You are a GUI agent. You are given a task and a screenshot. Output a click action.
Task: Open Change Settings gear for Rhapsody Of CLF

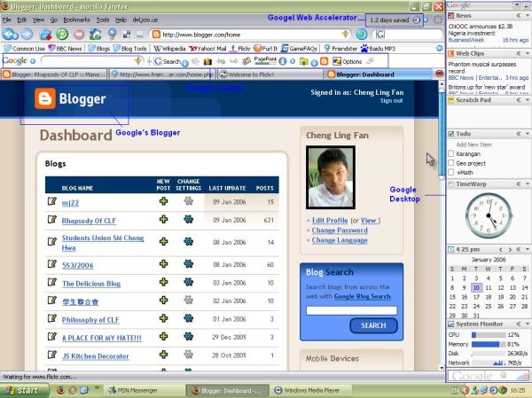point(188,221)
